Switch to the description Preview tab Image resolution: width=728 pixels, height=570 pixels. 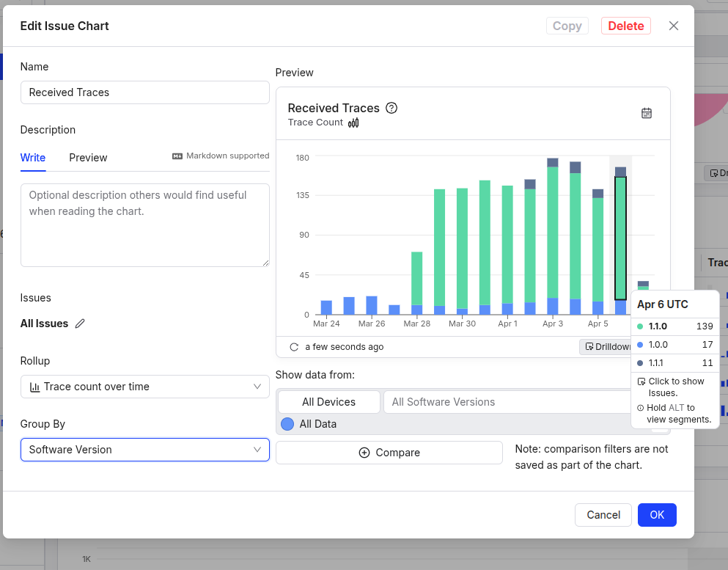point(88,158)
